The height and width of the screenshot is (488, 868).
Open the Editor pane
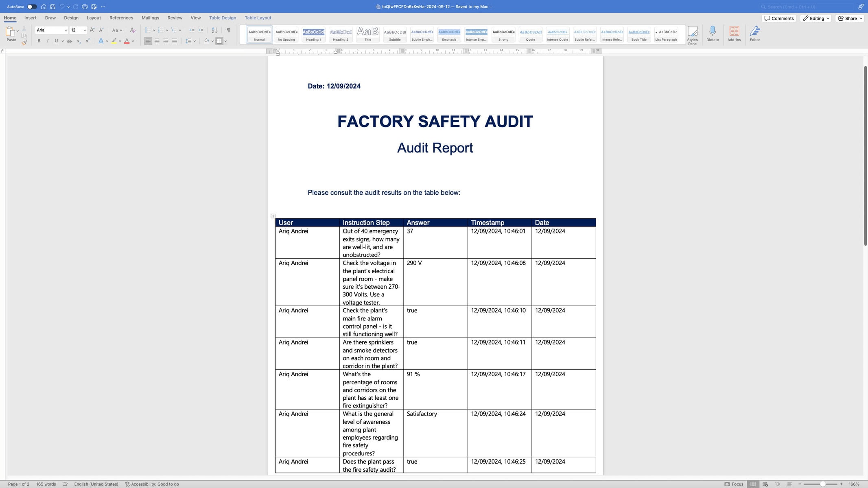(x=755, y=35)
